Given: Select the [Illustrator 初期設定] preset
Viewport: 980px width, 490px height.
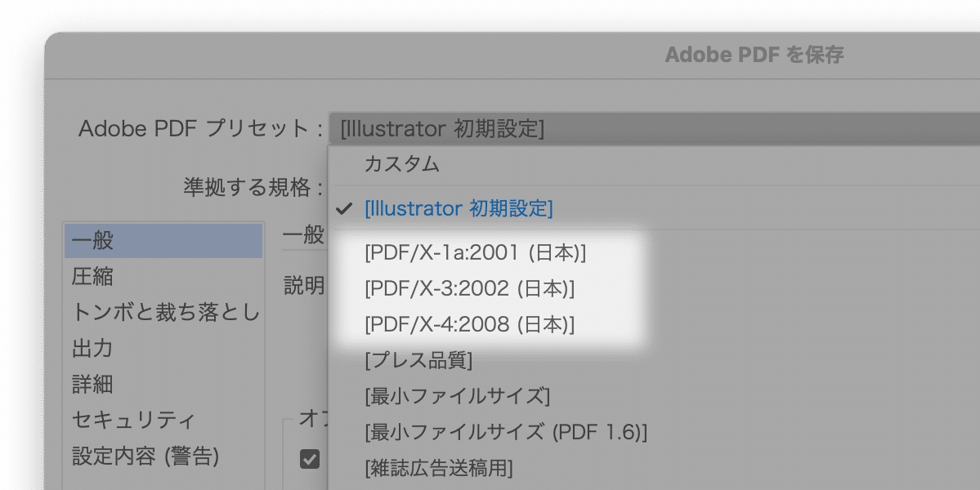Looking at the screenshot, I should click(x=458, y=208).
